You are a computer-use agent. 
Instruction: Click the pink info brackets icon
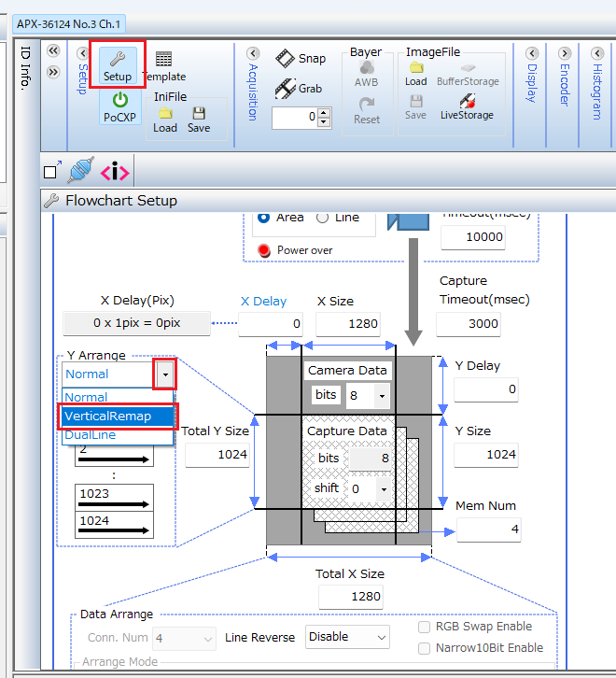115,172
